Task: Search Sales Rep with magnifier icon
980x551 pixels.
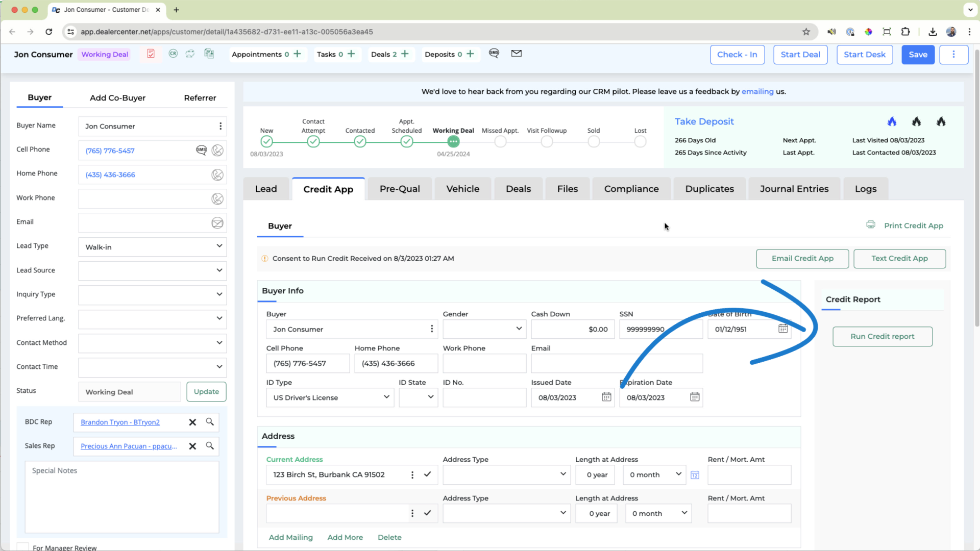Action: point(210,446)
